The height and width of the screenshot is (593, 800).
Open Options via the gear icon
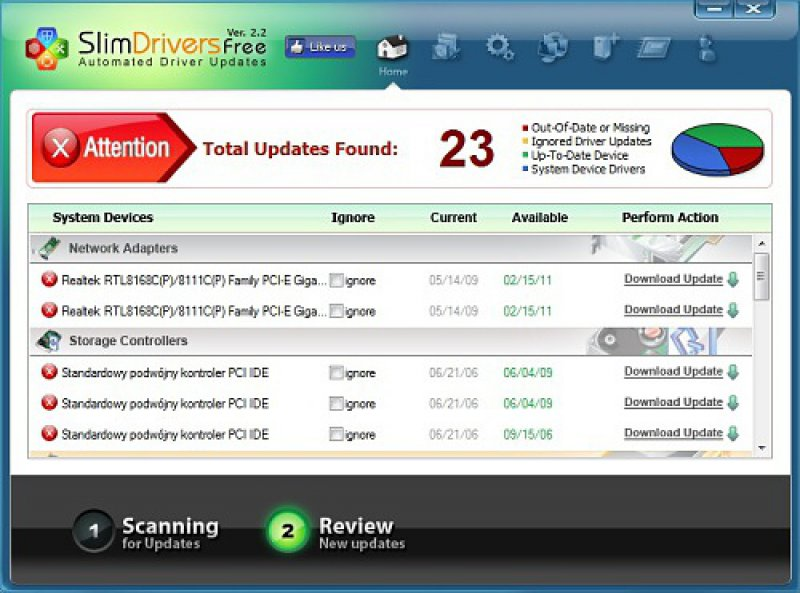499,47
